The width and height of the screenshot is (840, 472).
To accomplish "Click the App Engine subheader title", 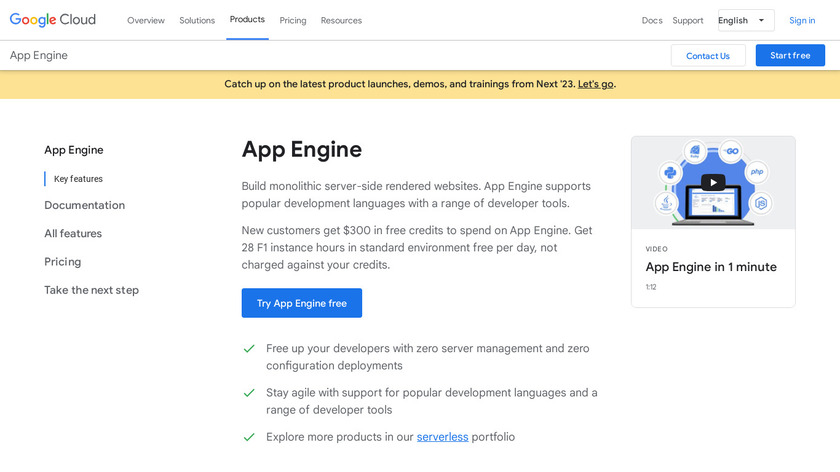I will pos(39,55).
